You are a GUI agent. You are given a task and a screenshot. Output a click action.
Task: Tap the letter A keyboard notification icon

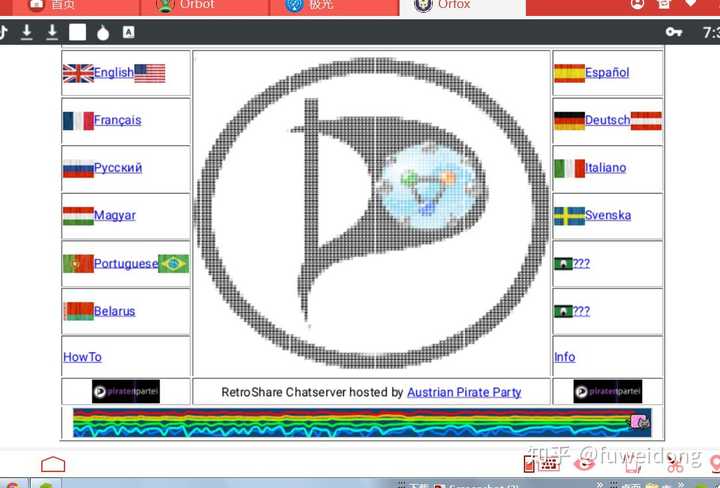(x=129, y=32)
